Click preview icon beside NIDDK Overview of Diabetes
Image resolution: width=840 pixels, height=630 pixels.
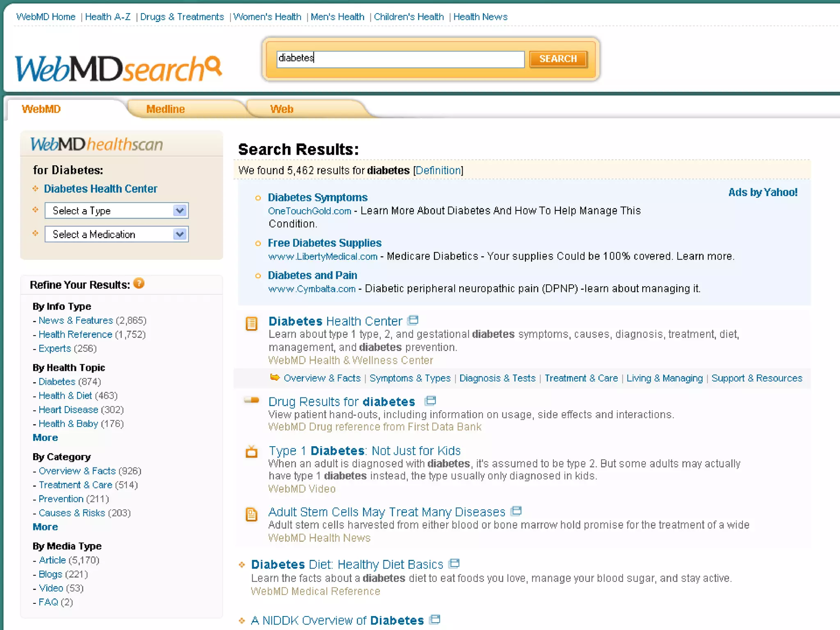[x=435, y=619]
